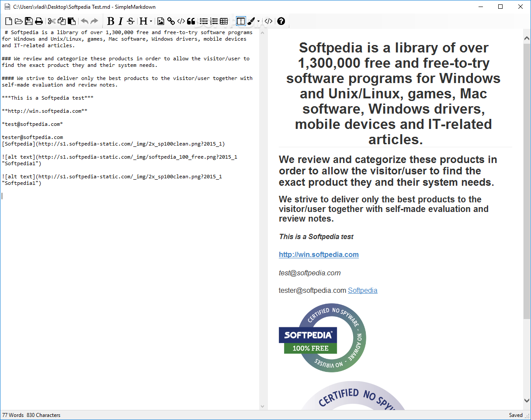This screenshot has width=531, height=420.
Task: Save the document with floppy icon
Action: tap(29, 21)
